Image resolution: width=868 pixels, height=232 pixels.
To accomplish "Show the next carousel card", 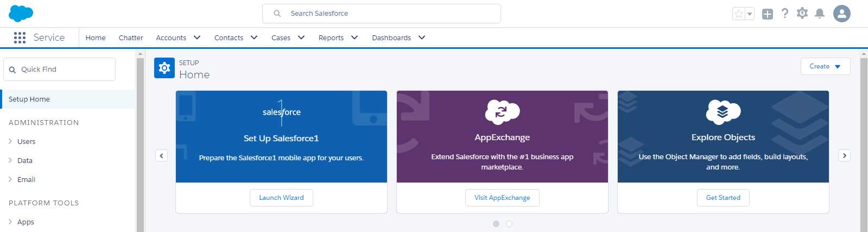I will pyautogui.click(x=844, y=155).
